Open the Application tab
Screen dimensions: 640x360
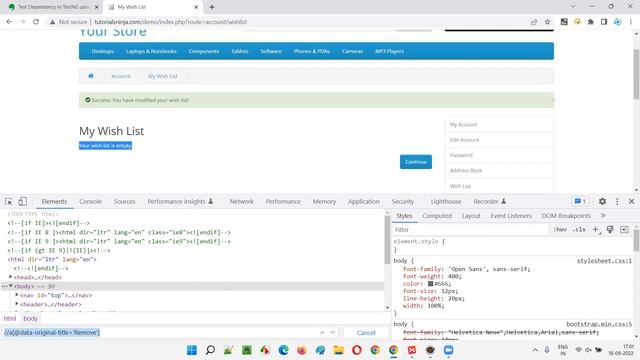[364, 202]
